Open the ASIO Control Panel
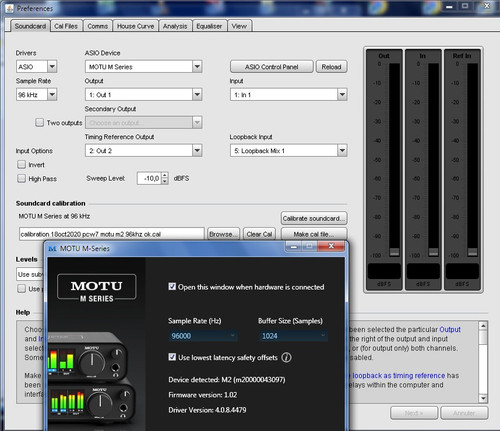 (272, 67)
